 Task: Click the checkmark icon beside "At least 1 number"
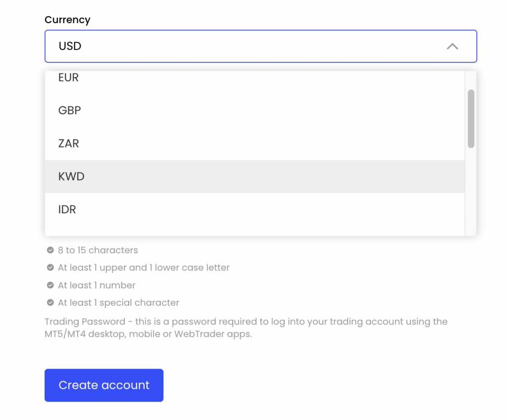point(50,285)
